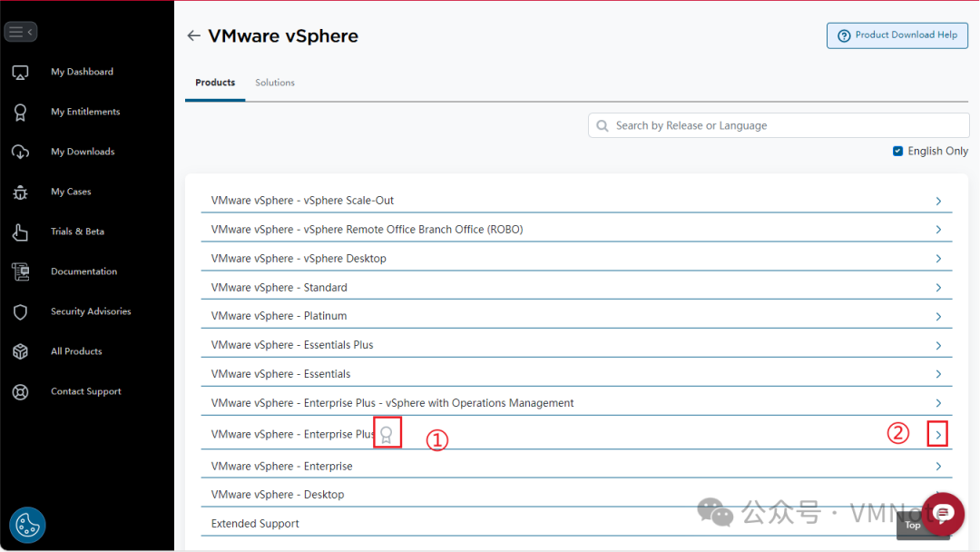Switch to the Solutions tab
This screenshot has height=552, width=980.
pos(275,83)
